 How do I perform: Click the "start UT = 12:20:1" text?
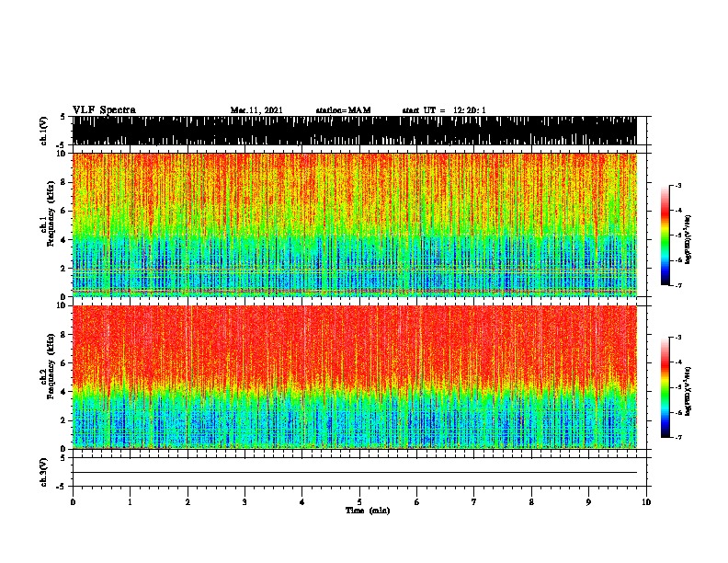444,110
